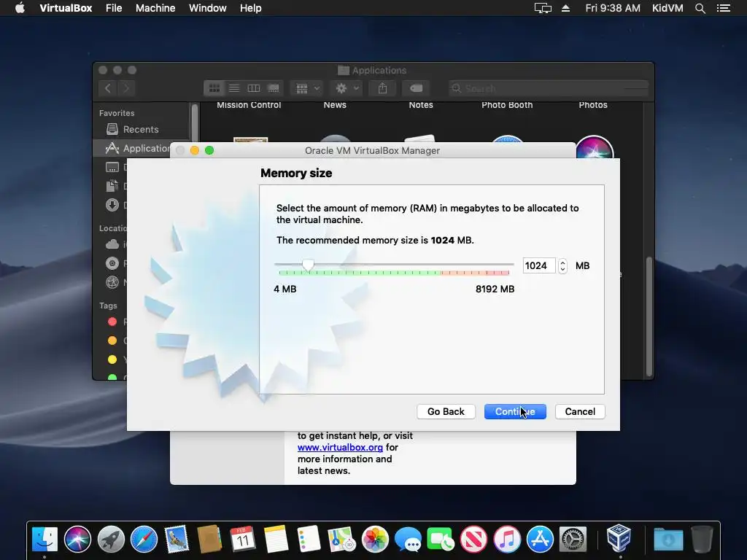
Task: Click Finder forward navigation arrow
Action: (x=126, y=88)
